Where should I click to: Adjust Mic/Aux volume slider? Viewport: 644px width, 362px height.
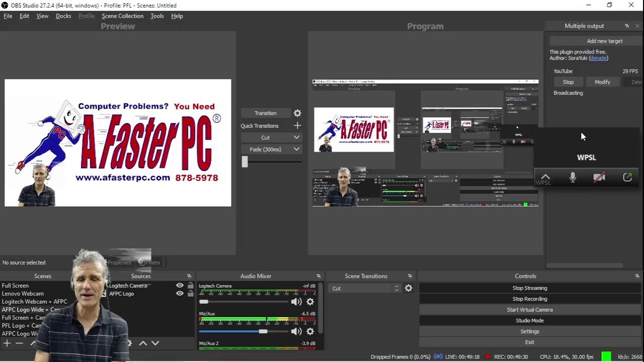[244, 331]
